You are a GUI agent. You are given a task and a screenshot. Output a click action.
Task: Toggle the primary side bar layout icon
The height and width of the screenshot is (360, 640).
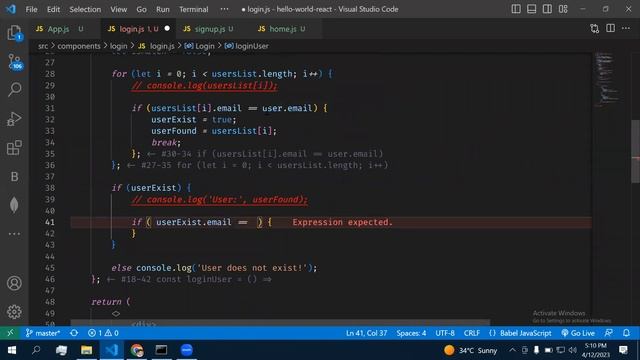click(x=516, y=9)
